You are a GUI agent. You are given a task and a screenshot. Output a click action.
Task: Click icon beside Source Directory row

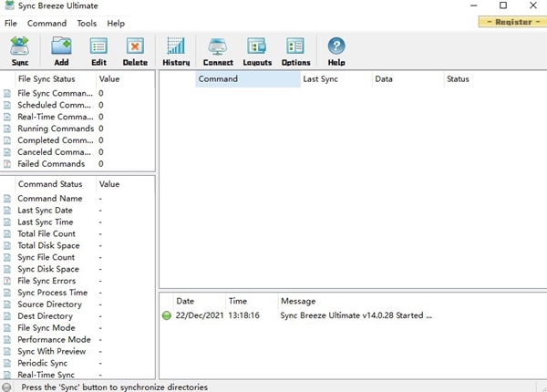click(7, 304)
